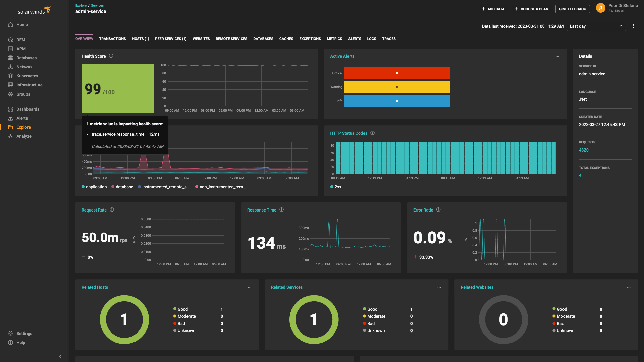Open Infrastructure from the sidebar
Image resolution: width=644 pixels, height=362 pixels.
click(29, 85)
